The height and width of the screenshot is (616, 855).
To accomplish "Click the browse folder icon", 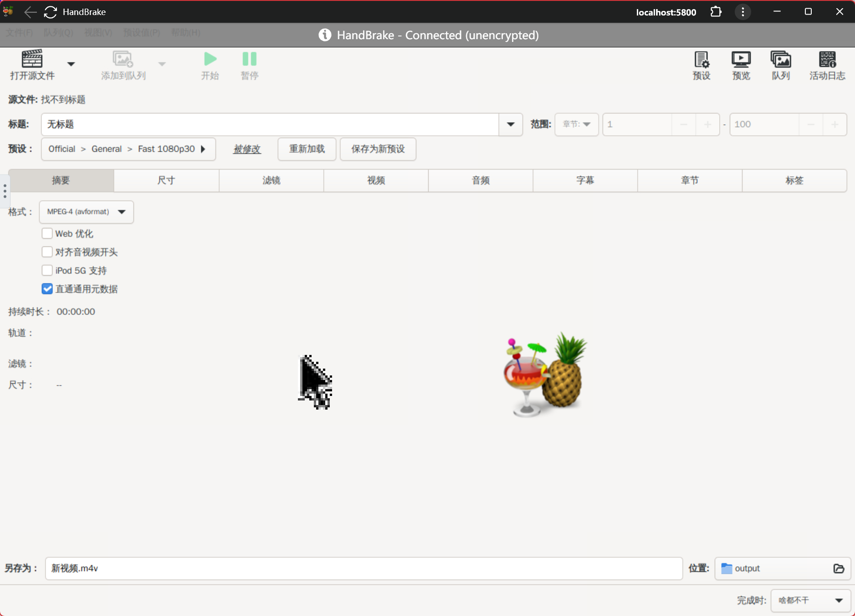I will pyautogui.click(x=839, y=569).
